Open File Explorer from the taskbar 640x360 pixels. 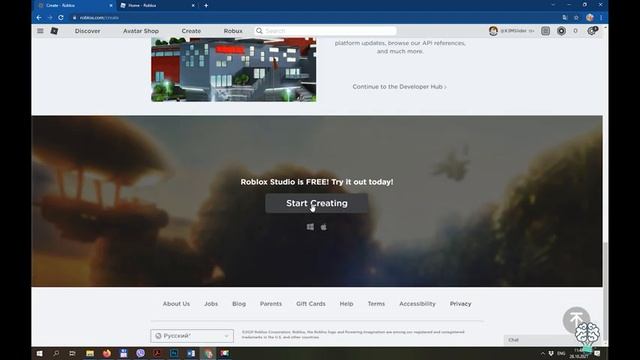90,353
